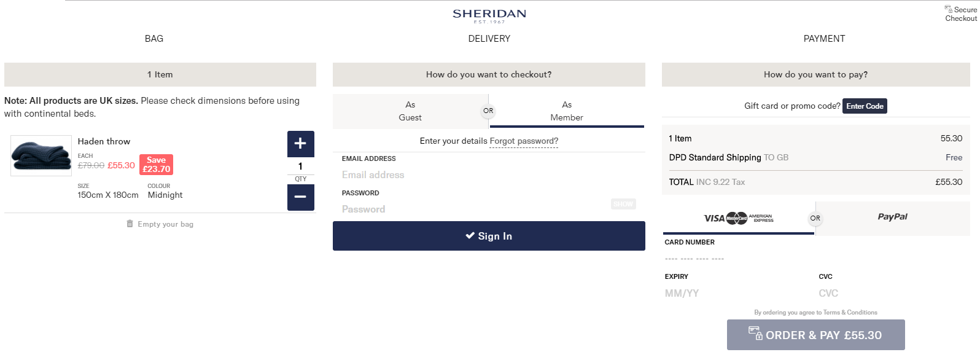This screenshot has width=980, height=352.
Task: Choose the PayPal logo payment option
Action: tap(892, 217)
